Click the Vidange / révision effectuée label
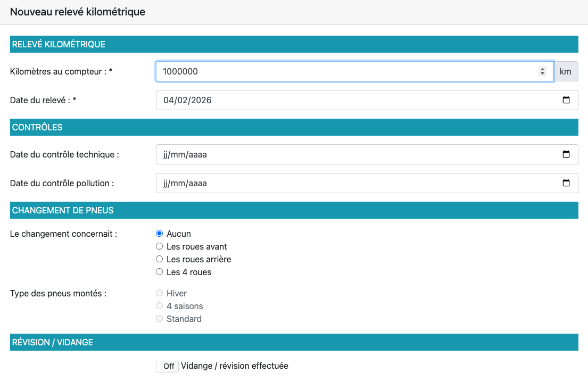This screenshot has width=588, height=381. coord(235,366)
